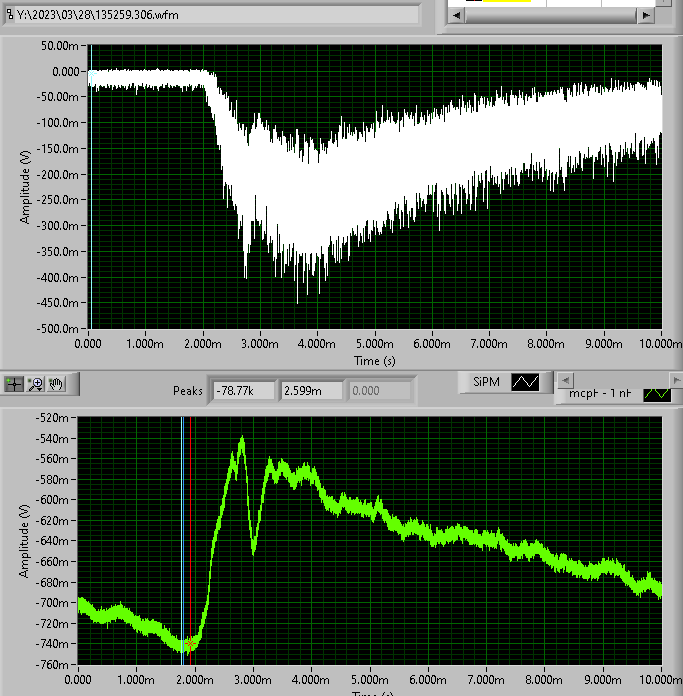
Task: Click the bottom graph Y-axis tick -640m
Action: (51, 541)
